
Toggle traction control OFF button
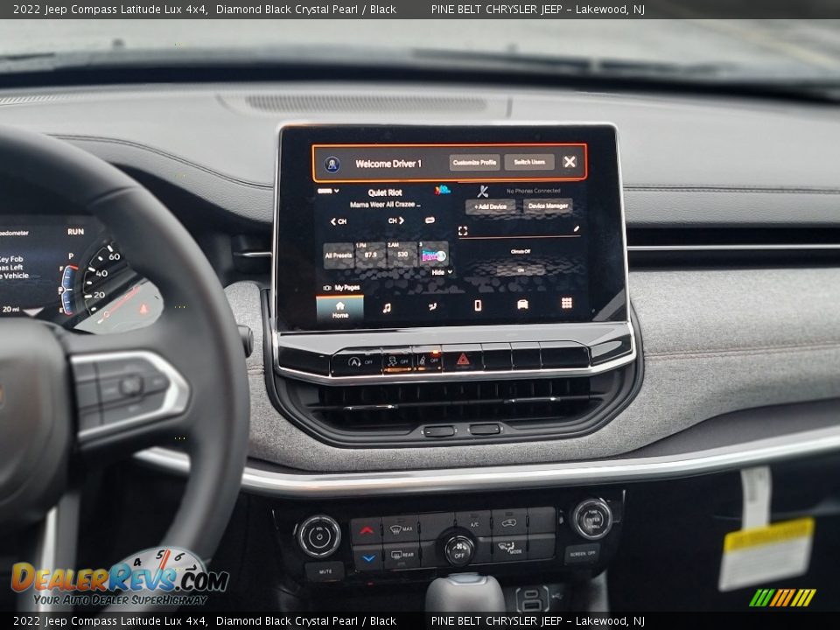coord(397,361)
